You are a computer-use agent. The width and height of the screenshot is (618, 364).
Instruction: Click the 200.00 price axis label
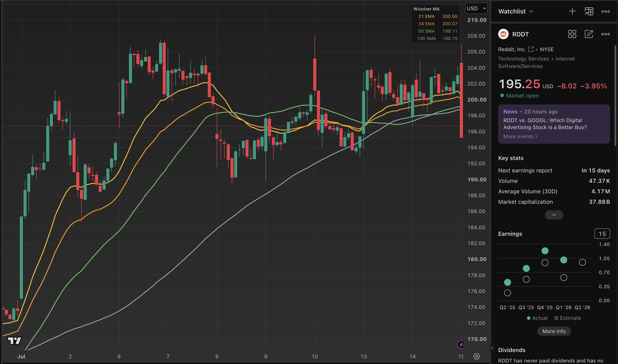coord(477,99)
